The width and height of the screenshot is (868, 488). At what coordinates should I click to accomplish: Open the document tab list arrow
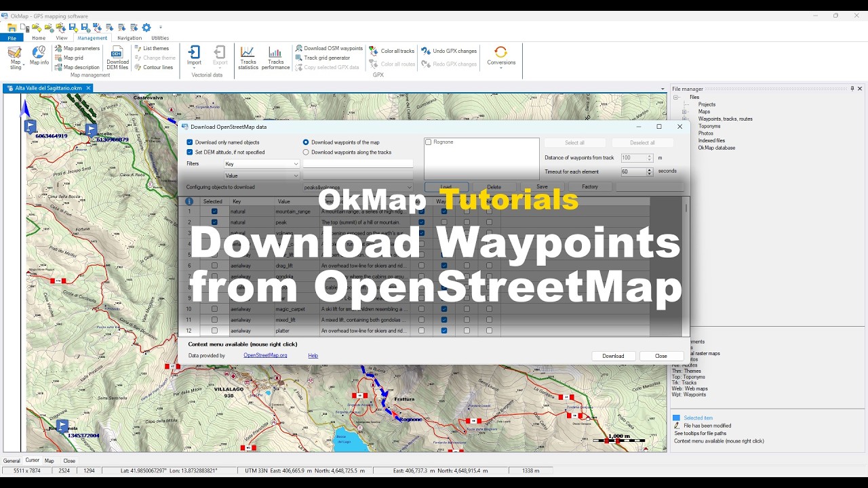point(663,88)
